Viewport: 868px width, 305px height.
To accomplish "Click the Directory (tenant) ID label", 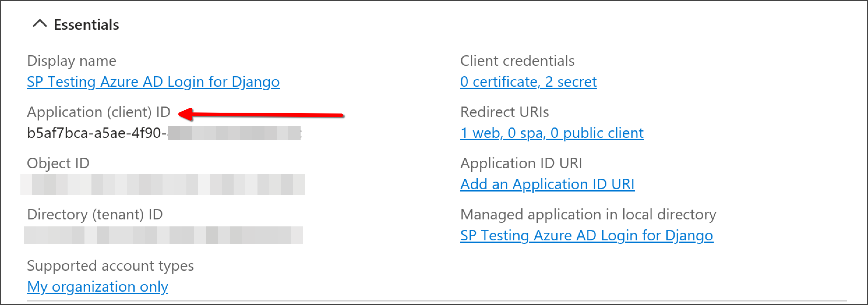I will (95, 214).
